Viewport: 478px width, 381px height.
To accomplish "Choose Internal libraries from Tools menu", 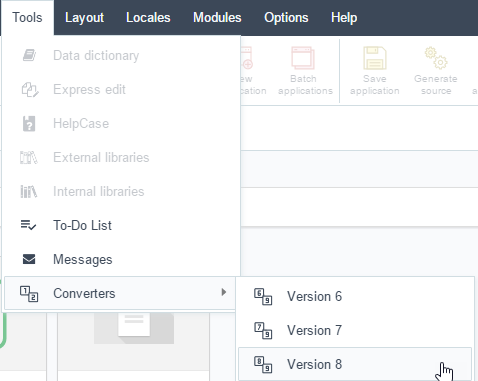I will coord(121,191).
